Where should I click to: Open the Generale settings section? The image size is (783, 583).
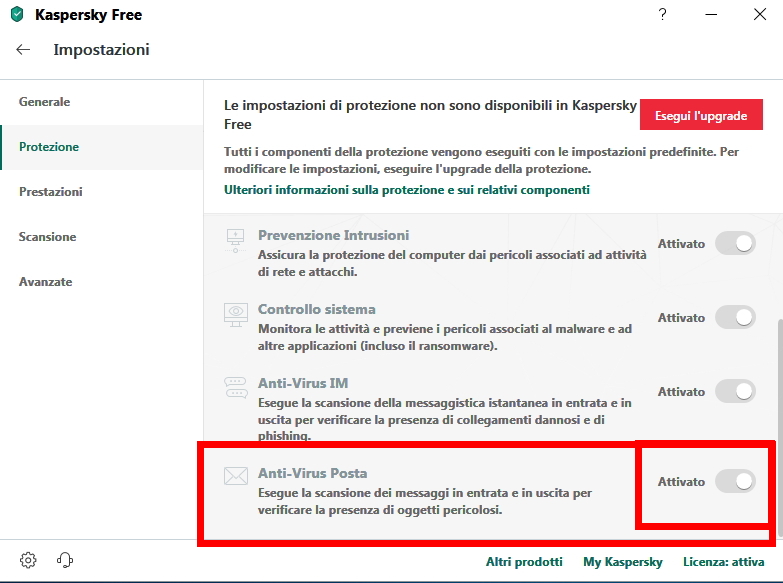(x=102, y=102)
